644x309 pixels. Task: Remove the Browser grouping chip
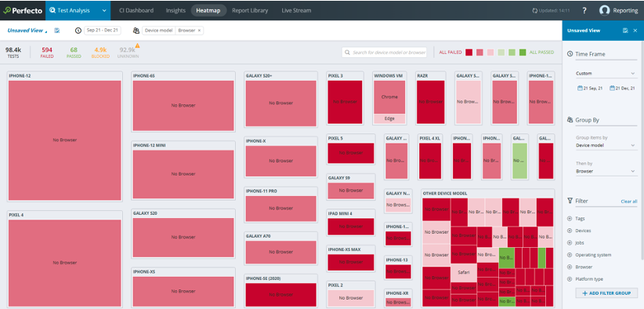199,31
